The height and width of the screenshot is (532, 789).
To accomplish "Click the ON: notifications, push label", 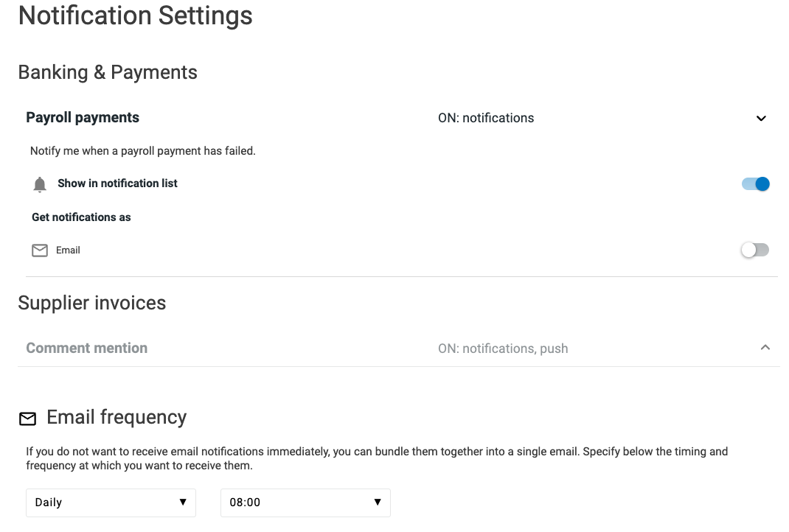I will tap(503, 348).
